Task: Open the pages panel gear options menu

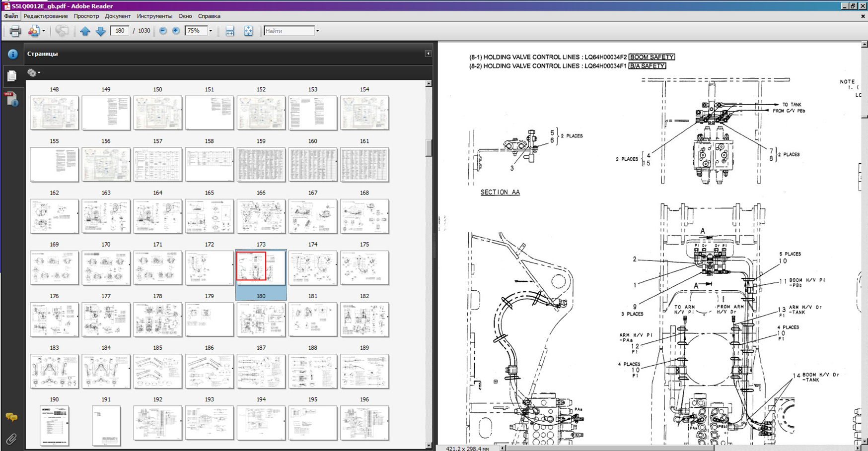Action: [33, 73]
